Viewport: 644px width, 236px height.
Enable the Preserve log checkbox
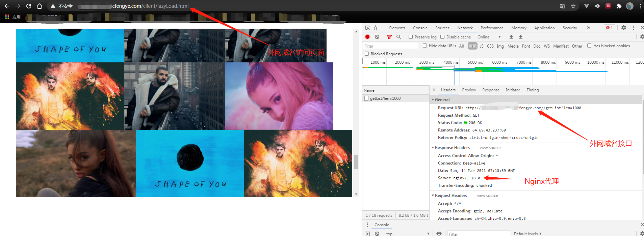411,37
